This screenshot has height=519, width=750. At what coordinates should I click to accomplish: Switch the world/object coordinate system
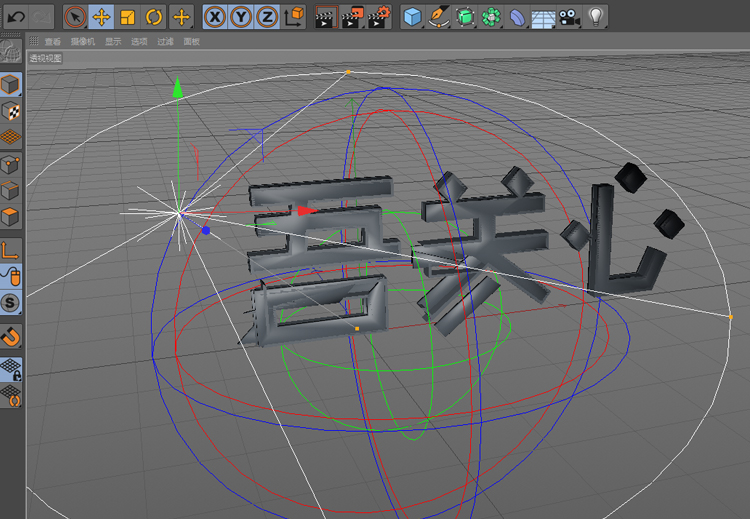coord(294,18)
